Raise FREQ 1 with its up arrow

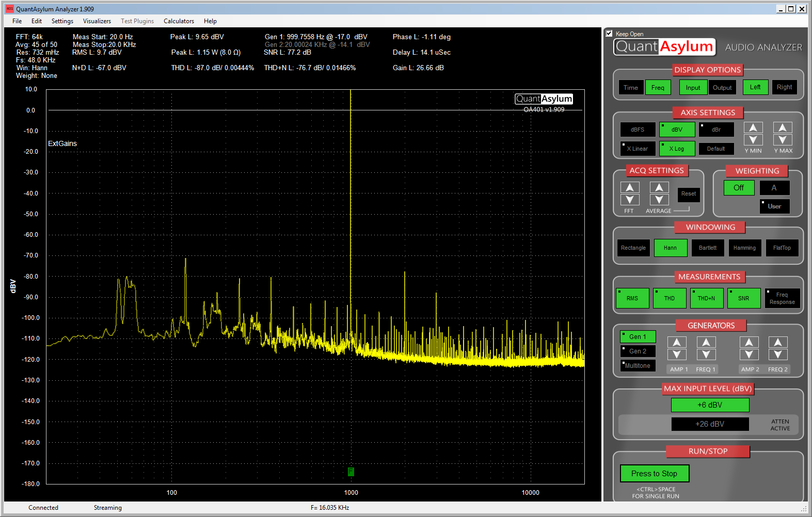706,342
